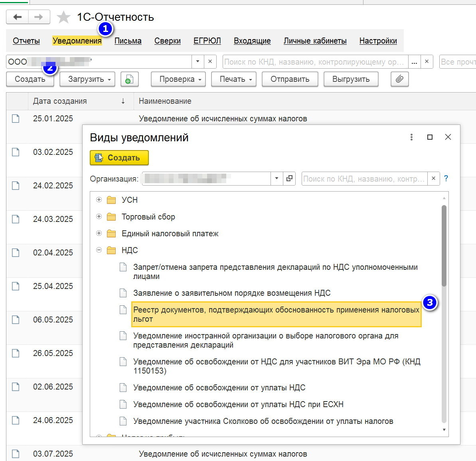
Task: Collapse the НДС folder
Action: (99, 250)
